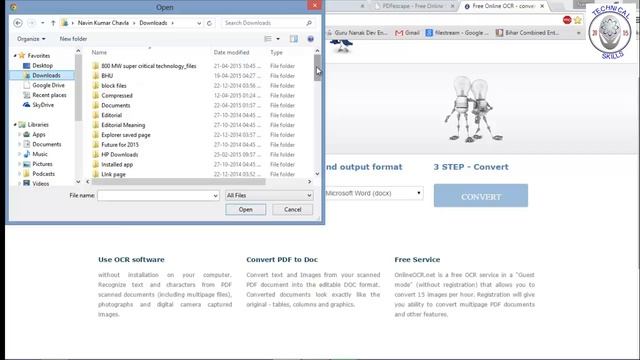Screen dimensions: 640x360
Task: Open Google Drive in Favorites
Action: (48, 85)
